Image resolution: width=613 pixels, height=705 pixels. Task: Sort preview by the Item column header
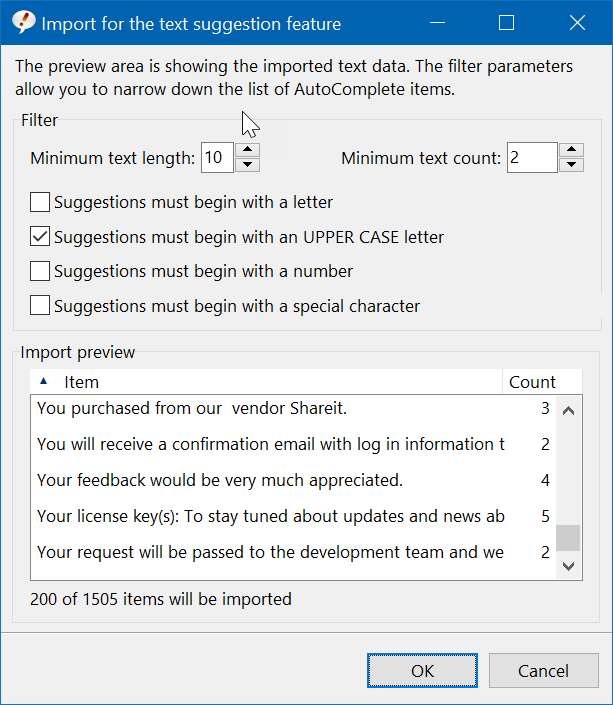pyautogui.click(x=266, y=382)
